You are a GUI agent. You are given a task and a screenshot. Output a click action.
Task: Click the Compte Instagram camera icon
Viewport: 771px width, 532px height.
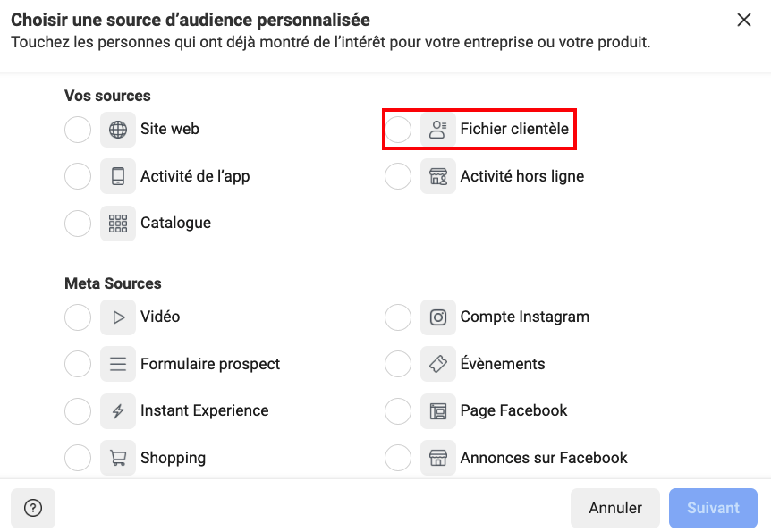click(x=438, y=317)
